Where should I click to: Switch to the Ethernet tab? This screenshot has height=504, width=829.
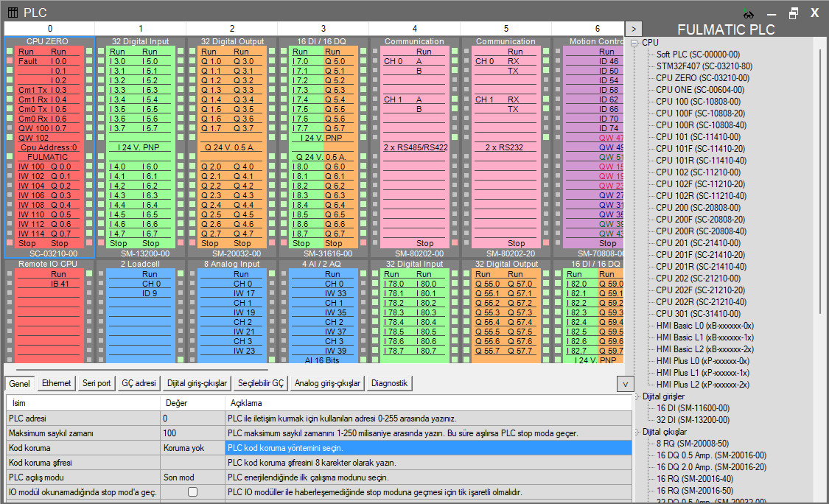pyautogui.click(x=57, y=383)
